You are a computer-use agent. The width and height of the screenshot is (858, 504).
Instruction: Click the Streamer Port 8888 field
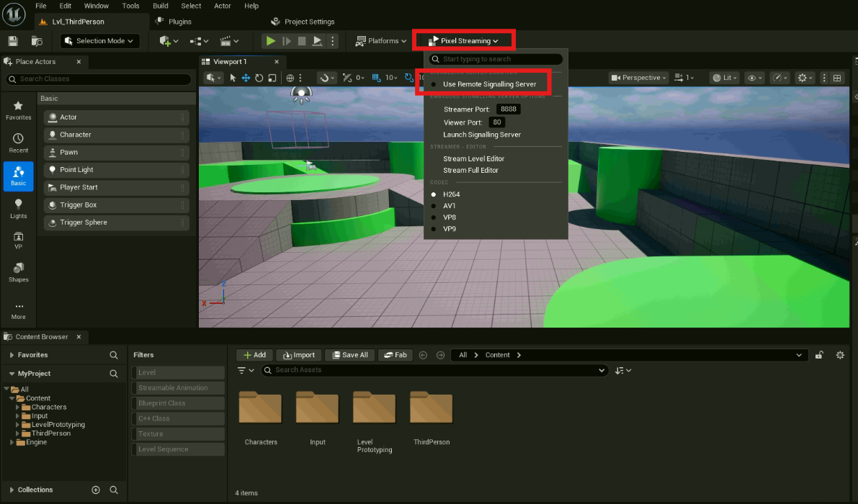coord(509,109)
